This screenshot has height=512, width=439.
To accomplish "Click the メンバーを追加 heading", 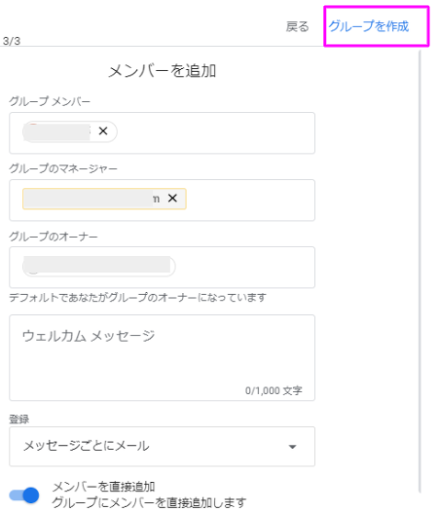I will (162, 71).
